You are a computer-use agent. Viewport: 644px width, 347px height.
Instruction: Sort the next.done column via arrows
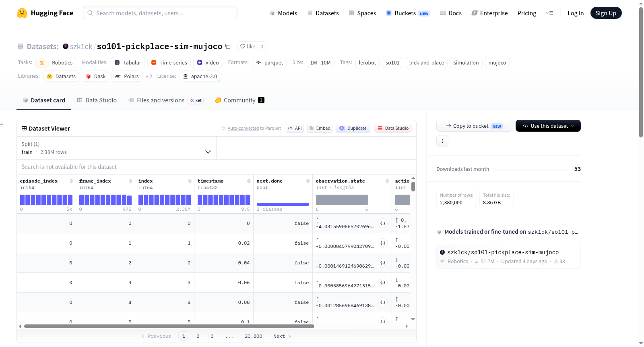(x=308, y=181)
